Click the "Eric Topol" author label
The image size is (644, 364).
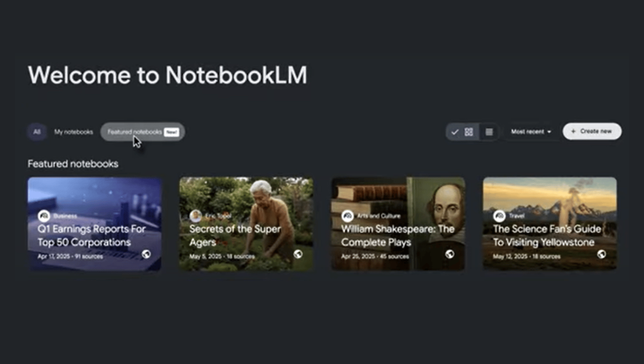tap(218, 216)
